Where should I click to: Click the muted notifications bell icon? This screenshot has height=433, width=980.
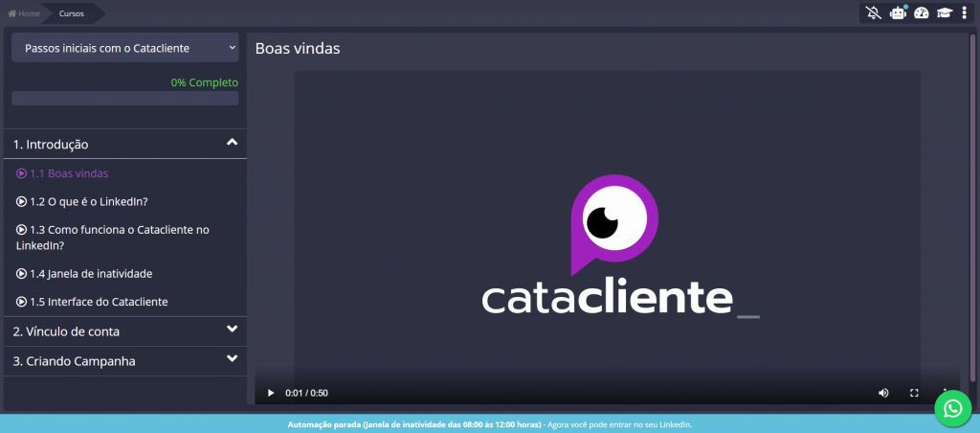pyautogui.click(x=874, y=12)
